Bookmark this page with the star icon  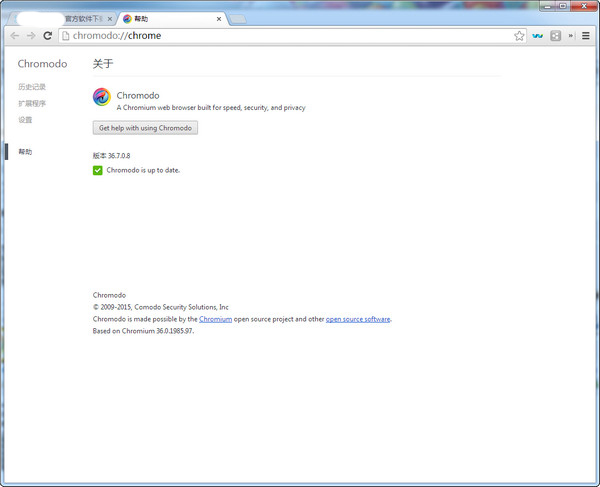tap(519, 36)
